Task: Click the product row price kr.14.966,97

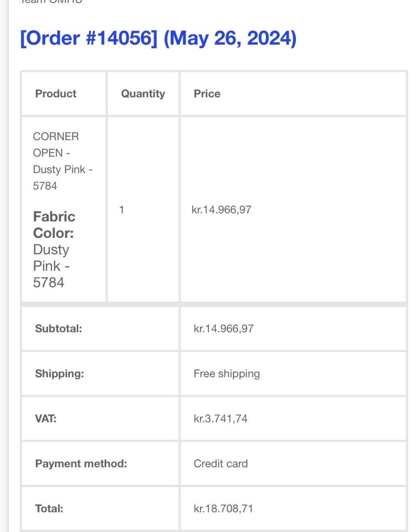Action: pyautogui.click(x=221, y=210)
